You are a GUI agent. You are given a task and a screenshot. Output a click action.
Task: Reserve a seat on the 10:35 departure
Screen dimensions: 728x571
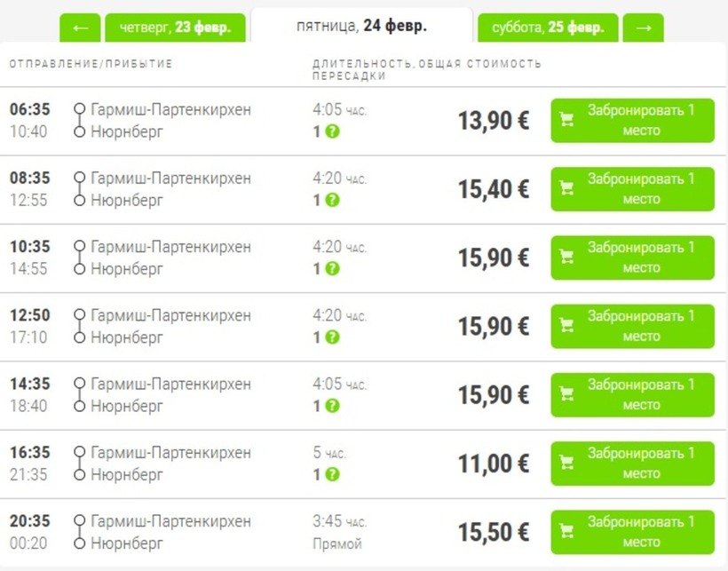632,258
